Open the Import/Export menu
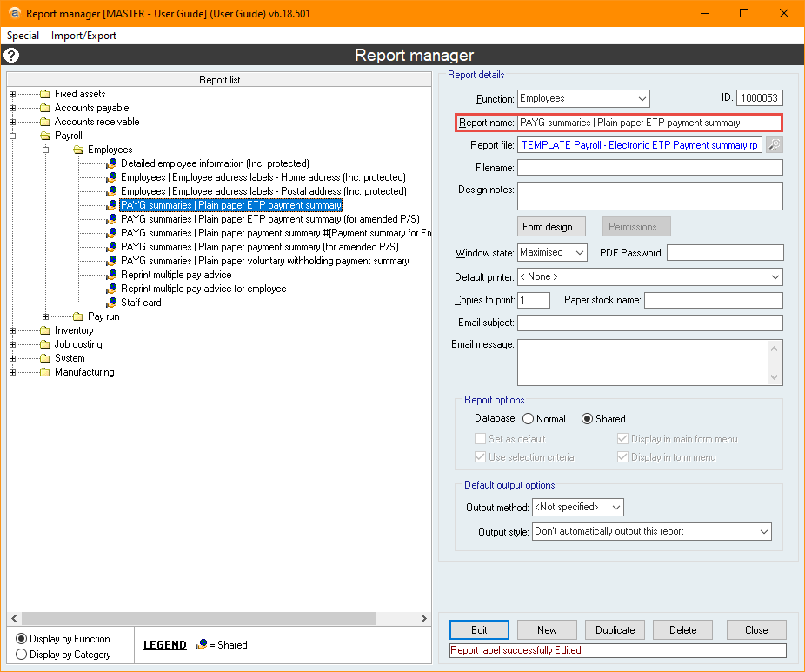 (83, 36)
